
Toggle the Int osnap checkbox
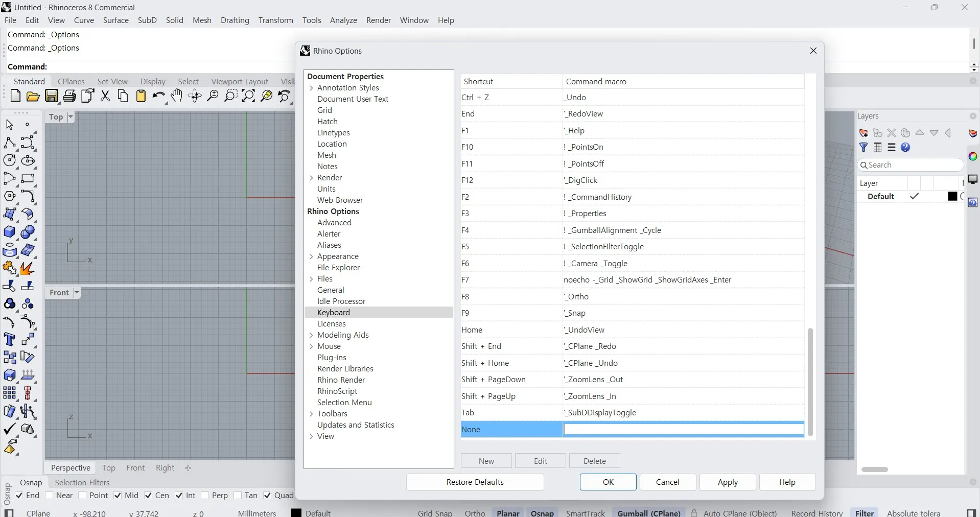(179, 496)
